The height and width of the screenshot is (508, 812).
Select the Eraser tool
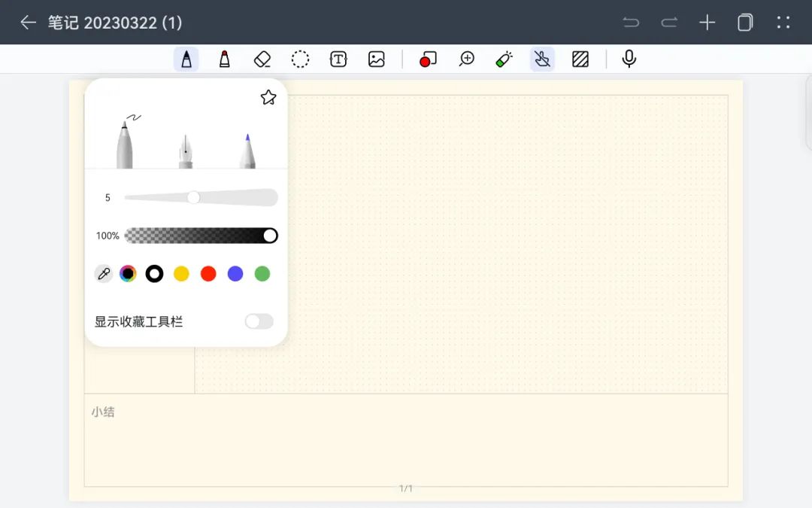pyautogui.click(x=262, y=59)
